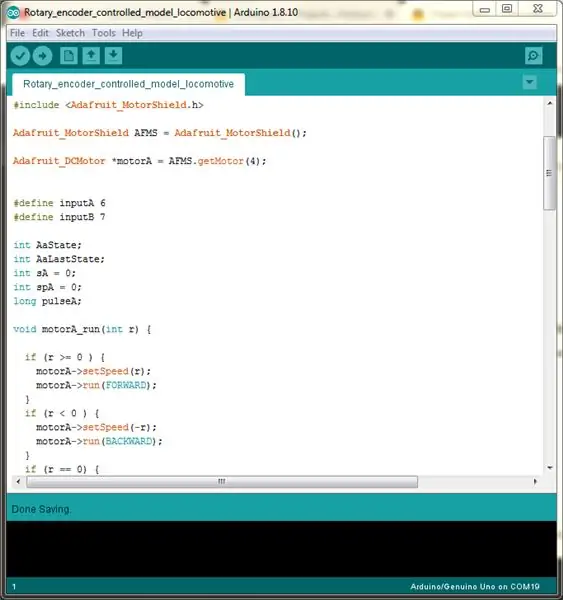
Task: Click the 'long pulseA;' line
Action: coord(47,301)
